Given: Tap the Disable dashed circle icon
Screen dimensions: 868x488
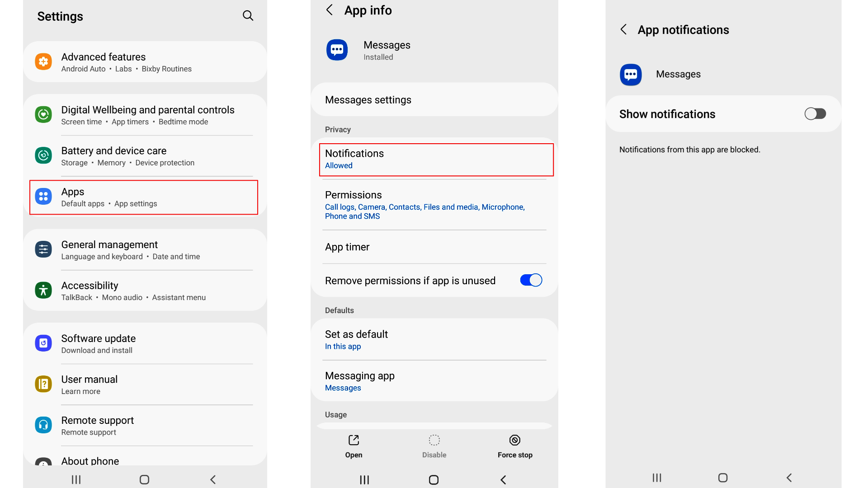Looking at the screenshot, I should pos(434,440).
